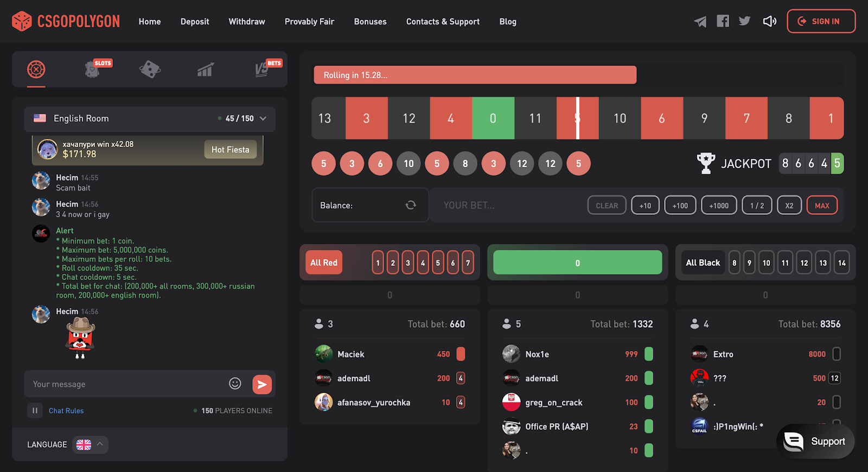Click Maciek's avatar in red bets
Screen dimensions: 868x472
324,354
